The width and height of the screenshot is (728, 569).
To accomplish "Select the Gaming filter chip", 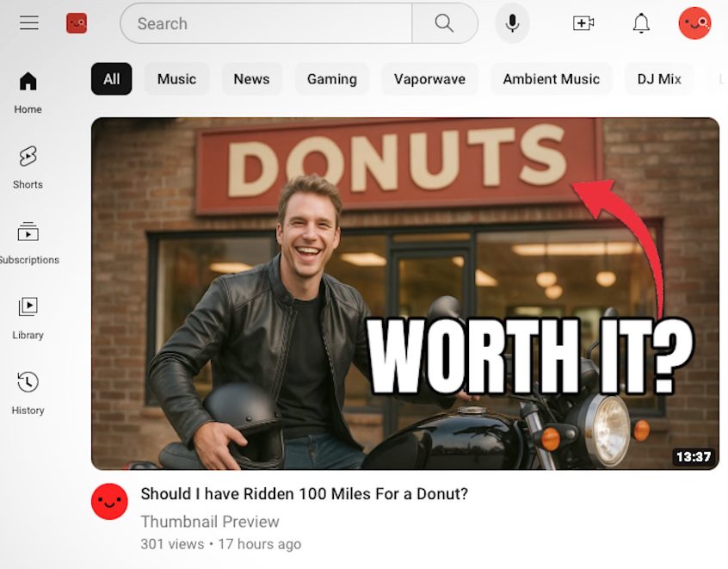I will pyautogui.click(x=331, y=79).
